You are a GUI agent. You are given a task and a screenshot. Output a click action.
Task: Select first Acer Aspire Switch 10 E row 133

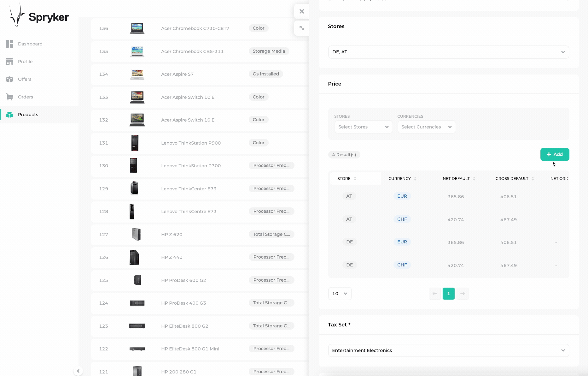pyautogui.click(x=200, y=97)
